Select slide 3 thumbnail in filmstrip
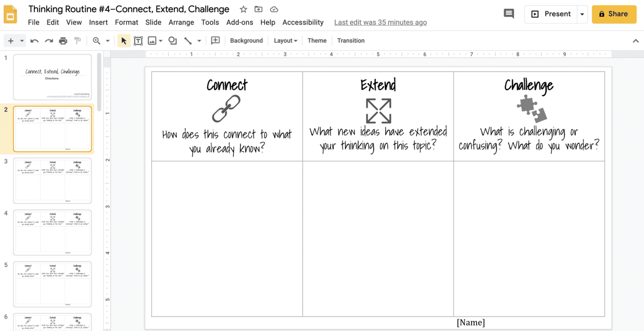The image size is (644, 331). pos(53,181)
